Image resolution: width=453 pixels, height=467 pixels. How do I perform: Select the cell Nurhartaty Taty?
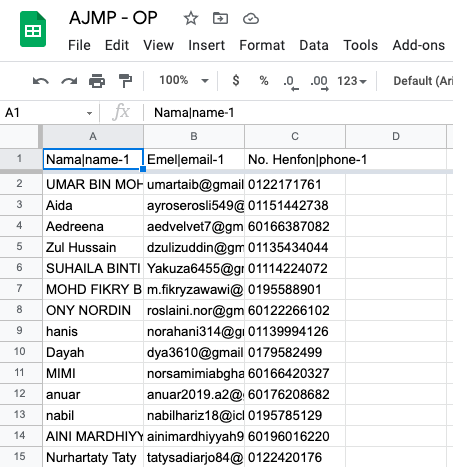coord(93,457)
